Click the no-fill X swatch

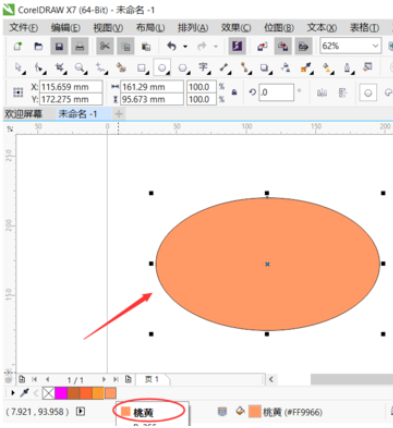[49, 393]
